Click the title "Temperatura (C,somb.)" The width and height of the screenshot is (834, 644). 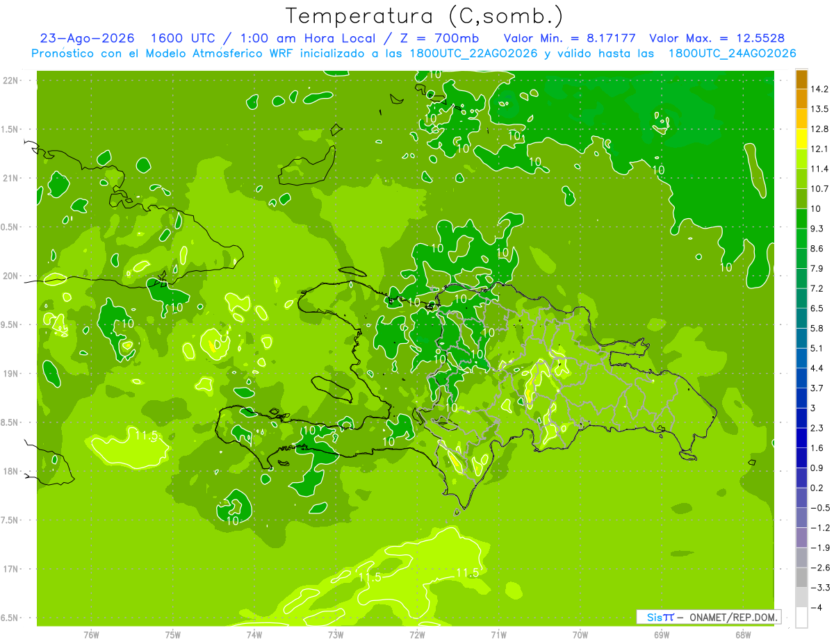point(424,16)
